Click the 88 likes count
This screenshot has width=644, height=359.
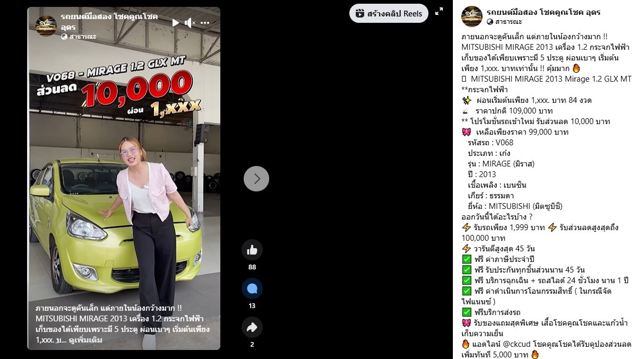click(x=252, y=267)
